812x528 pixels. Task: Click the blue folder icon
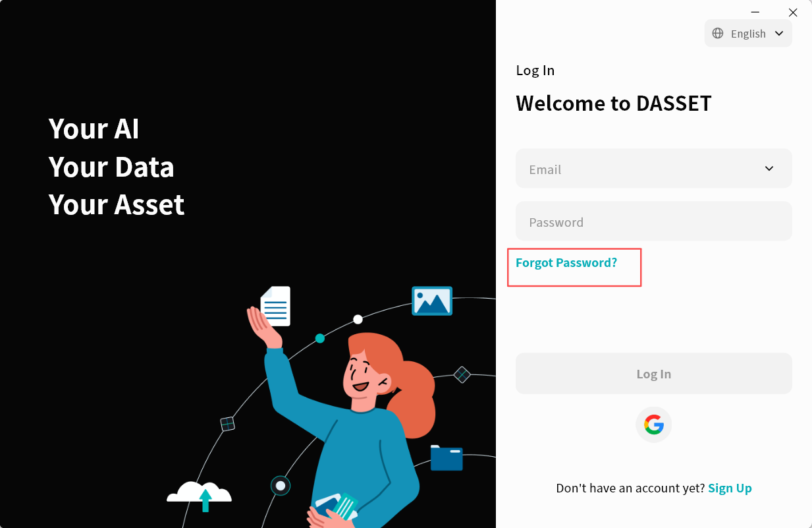(x=447, y=458)
